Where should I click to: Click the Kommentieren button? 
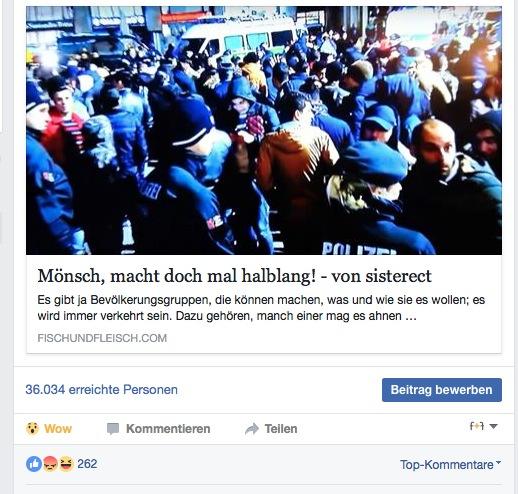point(158,429)
